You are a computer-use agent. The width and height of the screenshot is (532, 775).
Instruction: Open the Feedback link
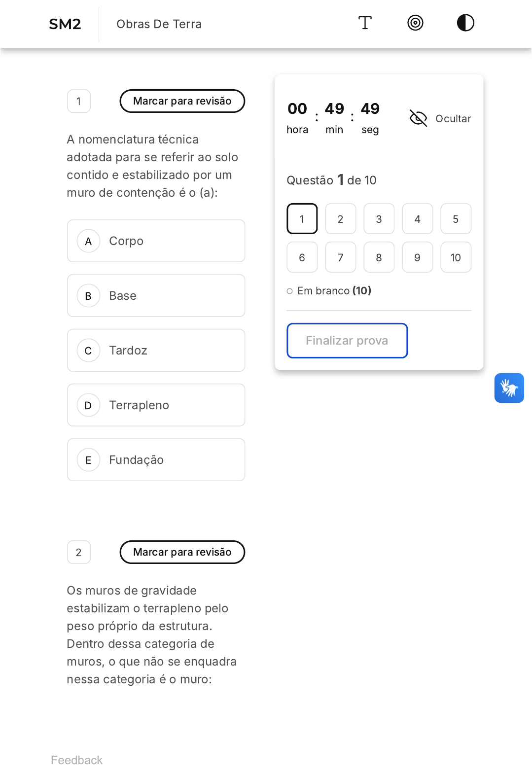(x=76, y=760)
